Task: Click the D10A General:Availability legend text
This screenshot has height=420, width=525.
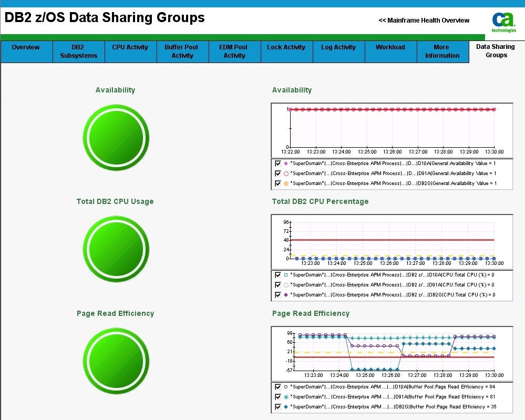Action: [x=393, y=163]
